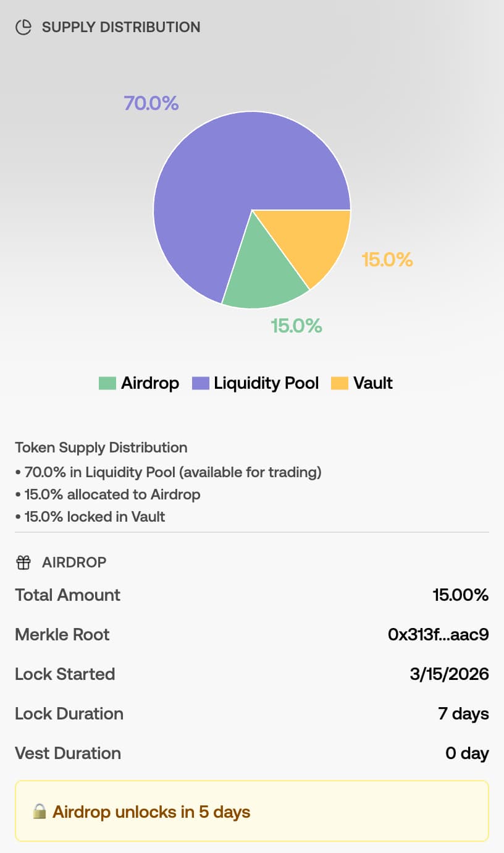The width and height of the screenshot is (504, 853).
Task: Click the Supply Distribution section heading
Action: [121, 27]
